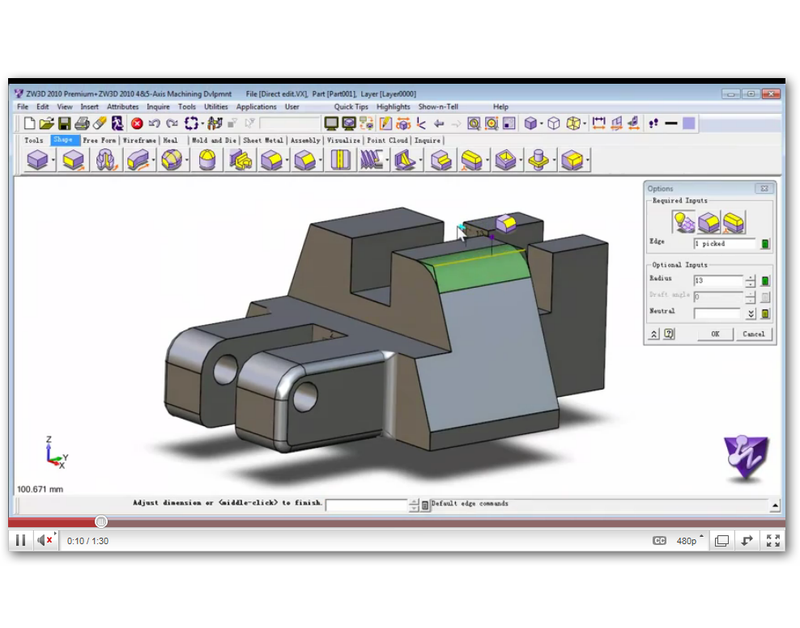Undo the last action
Image resolution: width=800 pixels, height=628 pixels.
click(x=154, y=123)
